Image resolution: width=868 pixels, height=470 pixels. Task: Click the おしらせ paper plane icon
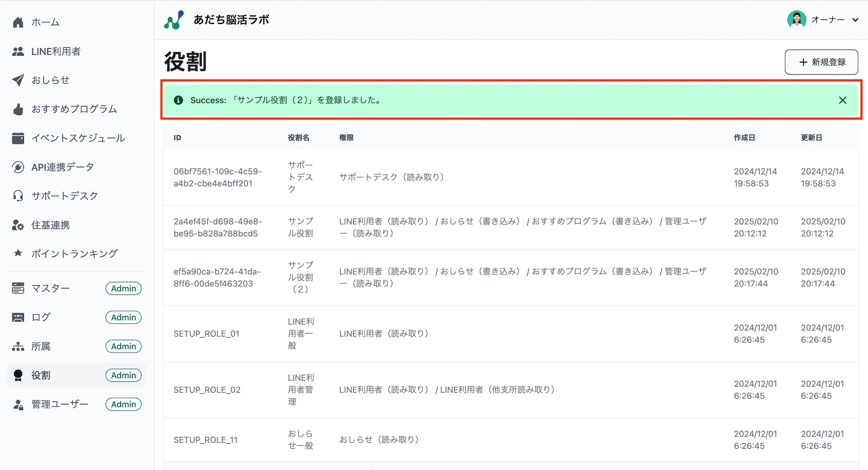pos(18,80)
